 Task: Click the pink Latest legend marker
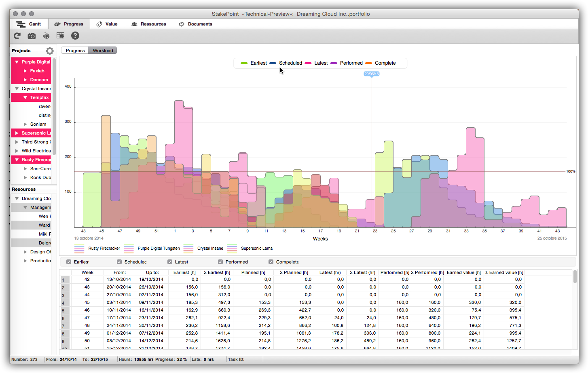click(308, 63)
